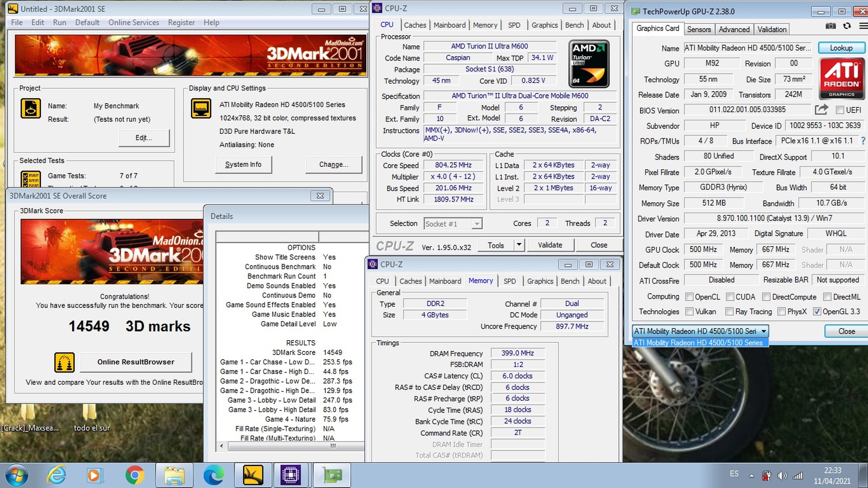Click the ATI Radeon logo in GPU-Z
The height and width of the screenshot is (488, 868).
[x=841, y=79]
